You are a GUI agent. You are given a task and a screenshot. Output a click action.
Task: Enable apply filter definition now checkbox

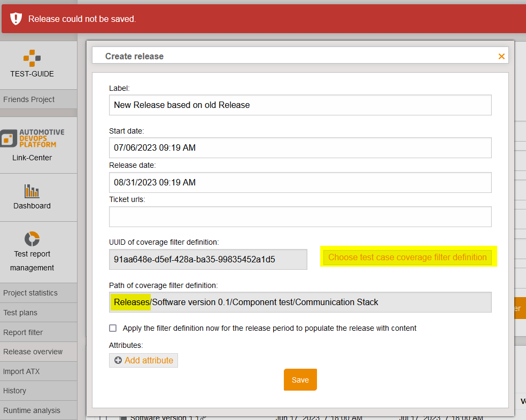(113, 328)
